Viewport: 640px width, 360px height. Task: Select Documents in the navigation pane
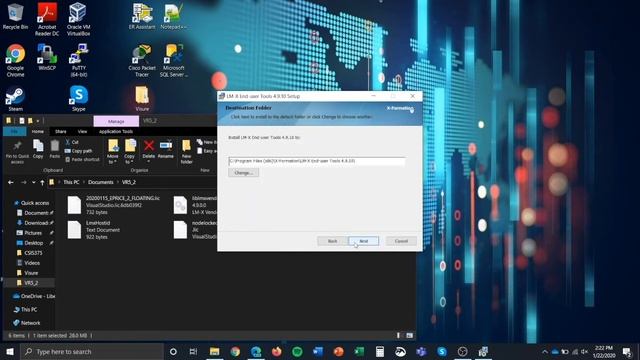35,213
